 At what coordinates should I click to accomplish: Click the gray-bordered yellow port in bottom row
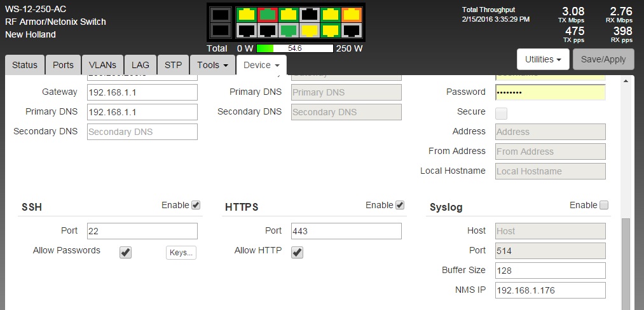309,30
